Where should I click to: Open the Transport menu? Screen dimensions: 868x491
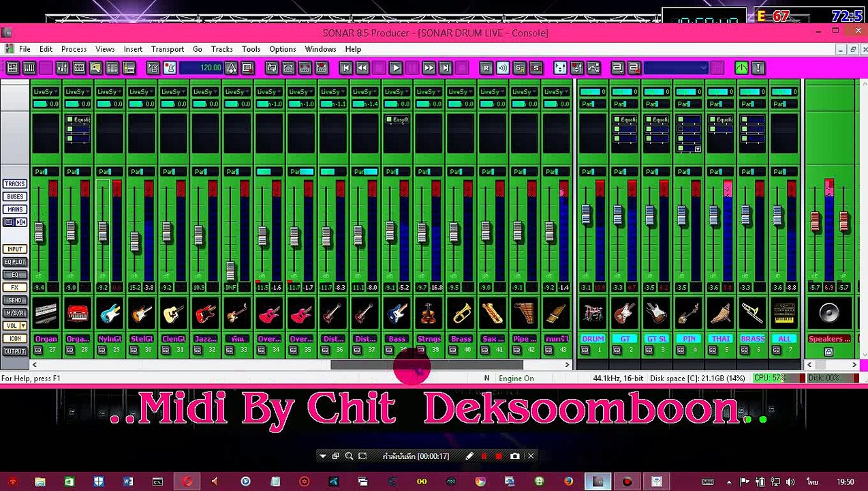point(168,49)
